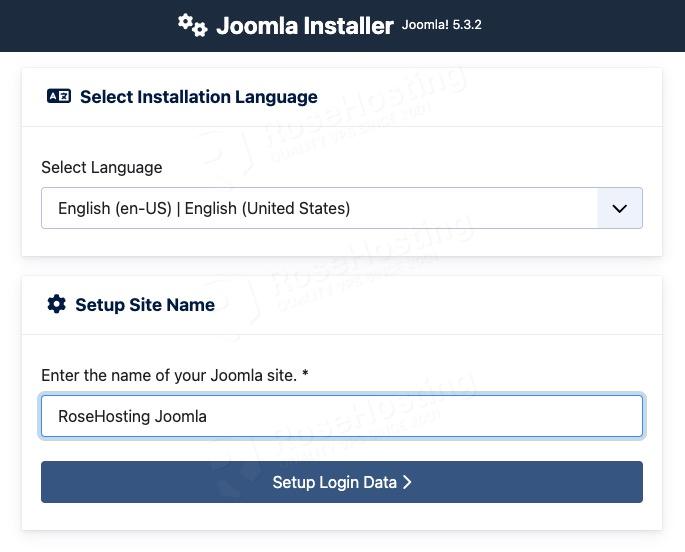Open the English (en-US) language select box
The image size is (685, 552).
(x=320, y=209)
